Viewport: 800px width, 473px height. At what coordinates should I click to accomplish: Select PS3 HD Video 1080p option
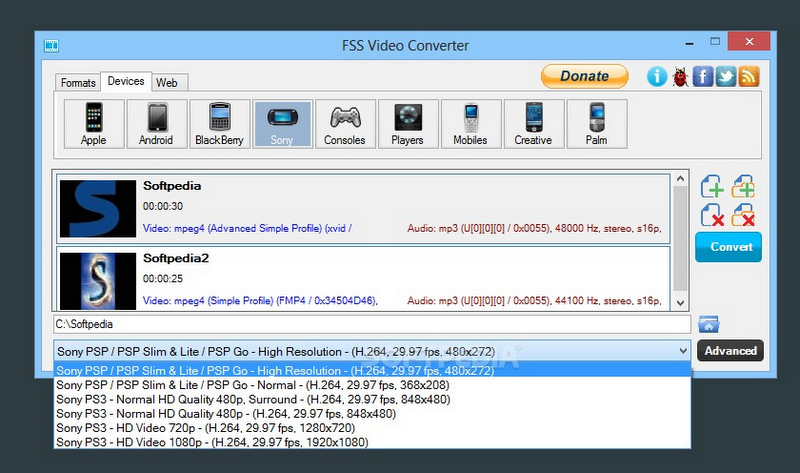[372, 442]
